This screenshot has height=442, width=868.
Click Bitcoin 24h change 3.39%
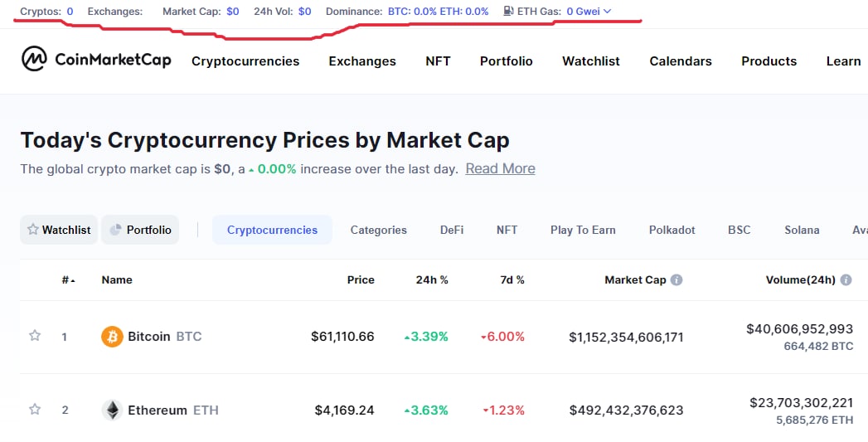(426, 336)
